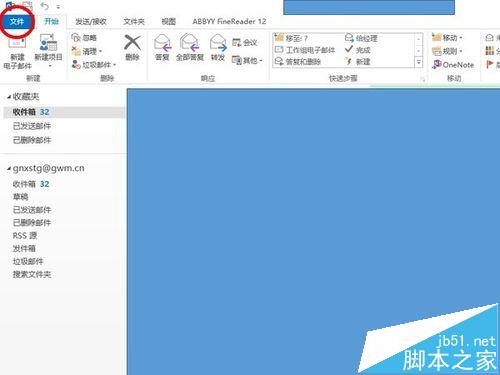Viewport: 500px width, 375px height.
Task: Open the 文件夹 ribbon tab
Action: [134, 22]
